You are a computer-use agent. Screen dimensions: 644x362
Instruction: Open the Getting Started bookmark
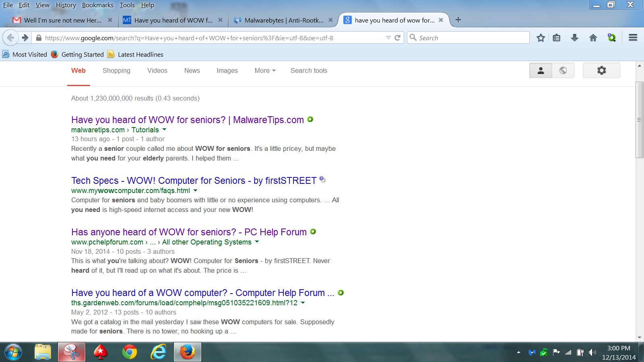coord(77,54)
